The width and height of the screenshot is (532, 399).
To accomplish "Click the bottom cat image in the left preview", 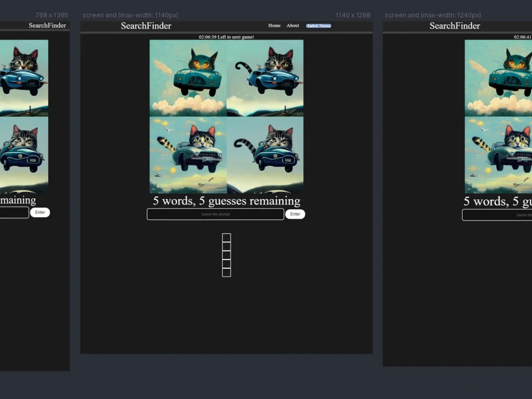I will tap(24, 155).
